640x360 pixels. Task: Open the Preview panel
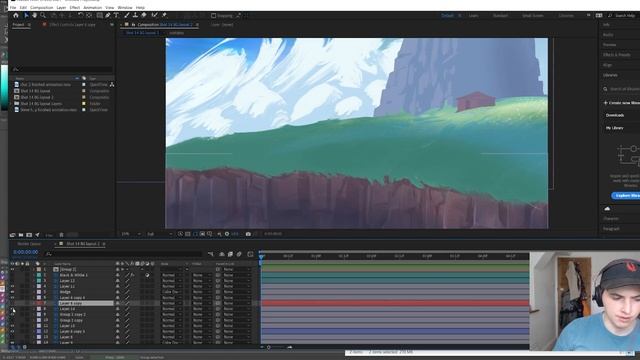(609, 45)
